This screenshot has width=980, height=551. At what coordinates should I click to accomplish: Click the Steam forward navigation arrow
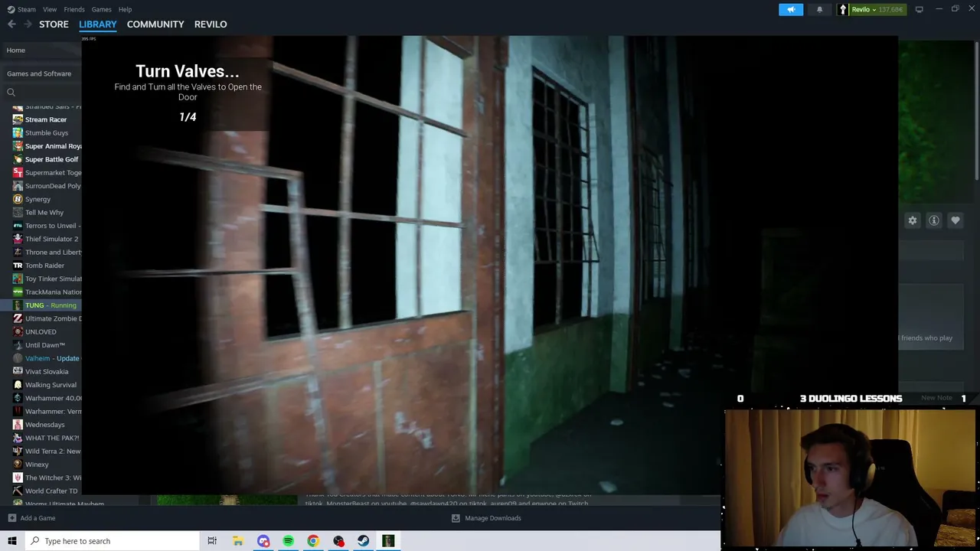pos(28,24)
